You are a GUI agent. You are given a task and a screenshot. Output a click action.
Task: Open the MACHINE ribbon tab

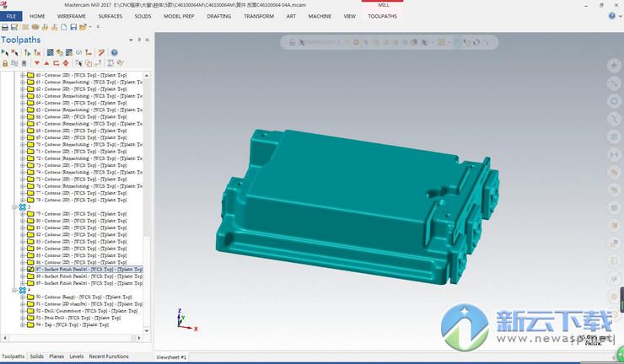pyautogui.click(x=320, y=16)
